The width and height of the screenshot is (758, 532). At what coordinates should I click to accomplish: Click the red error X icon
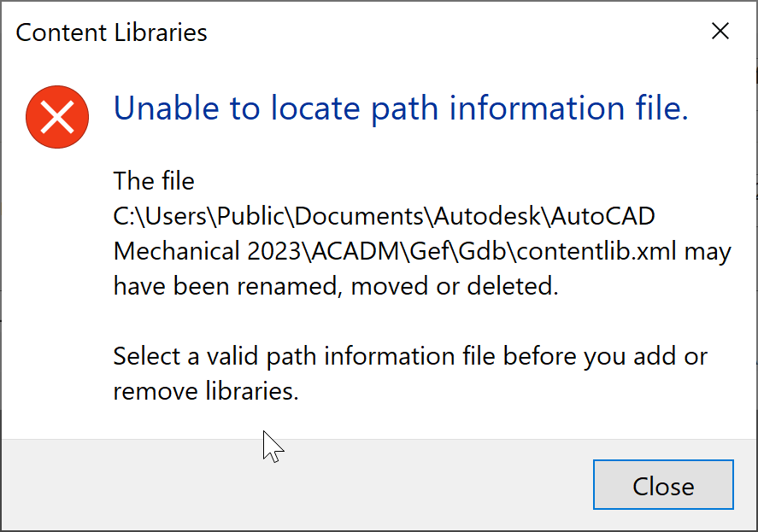point(57,116)
